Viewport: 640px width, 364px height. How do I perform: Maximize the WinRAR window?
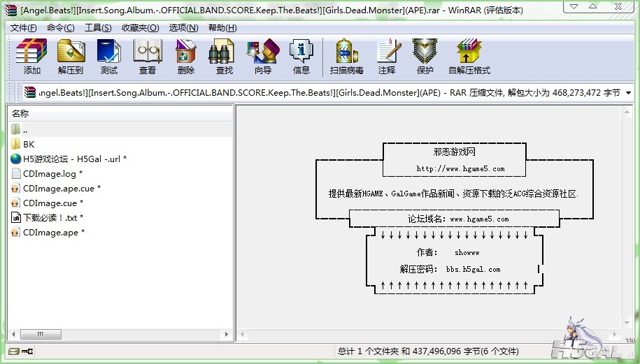click(x=593, y=6)
